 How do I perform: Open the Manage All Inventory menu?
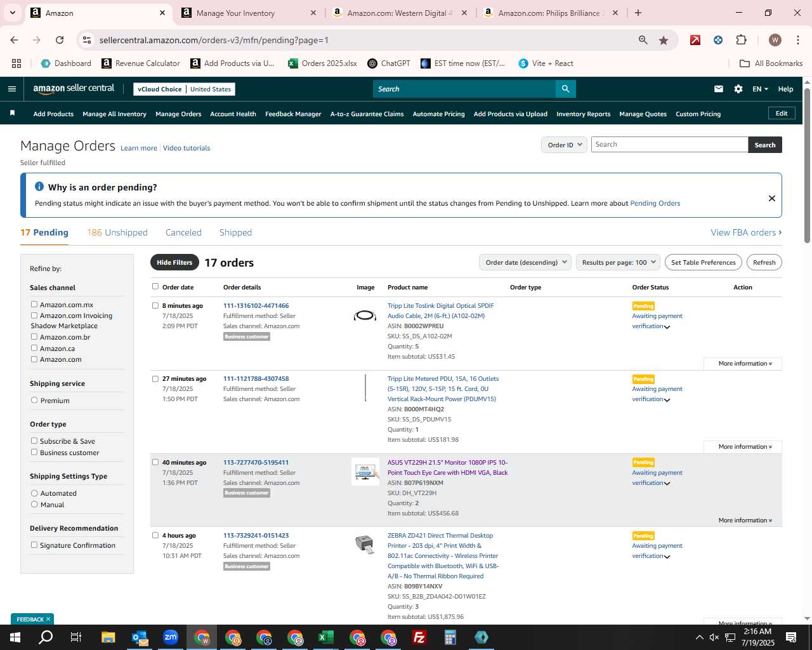[114, 114]
